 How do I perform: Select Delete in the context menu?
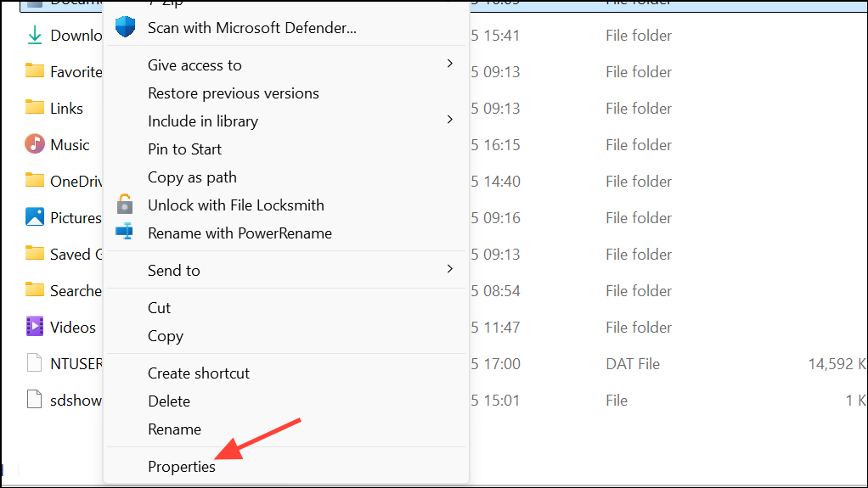click(169, 401)
